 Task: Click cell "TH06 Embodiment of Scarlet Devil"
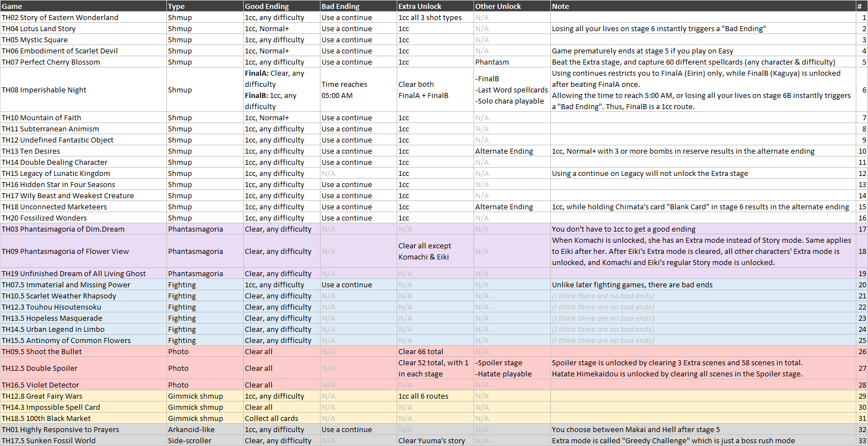tap(83, 51)
